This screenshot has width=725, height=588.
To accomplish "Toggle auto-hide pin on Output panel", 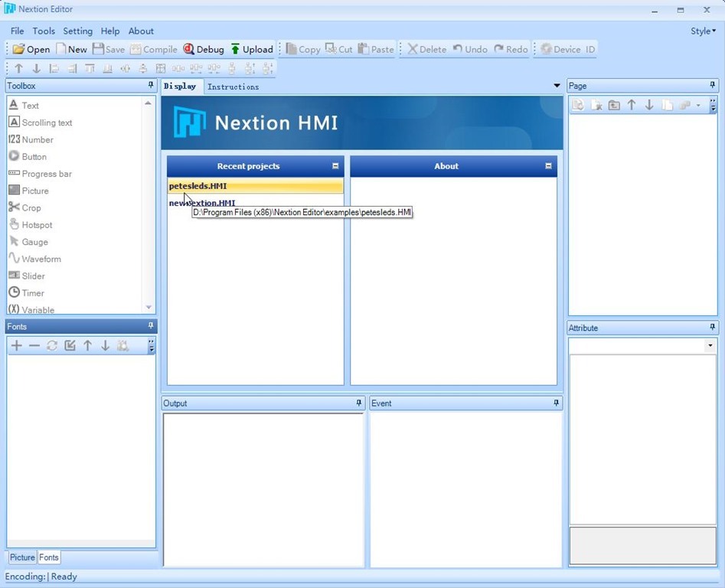I will click(358, 403).
